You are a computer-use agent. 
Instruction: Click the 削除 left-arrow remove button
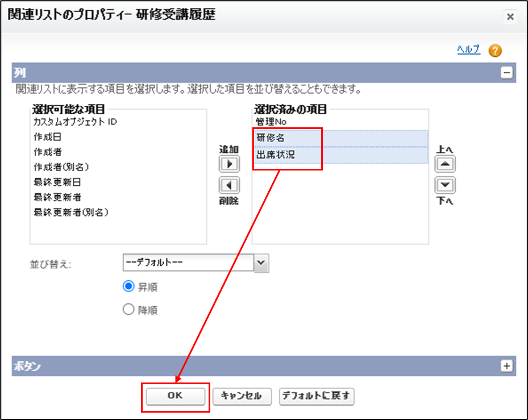coord(229,185)
